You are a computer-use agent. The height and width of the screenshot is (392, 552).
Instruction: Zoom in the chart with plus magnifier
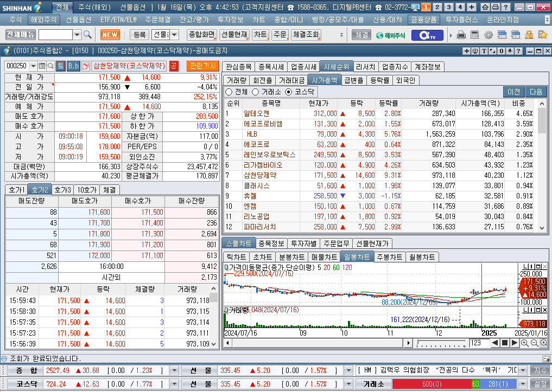point(525,343)
